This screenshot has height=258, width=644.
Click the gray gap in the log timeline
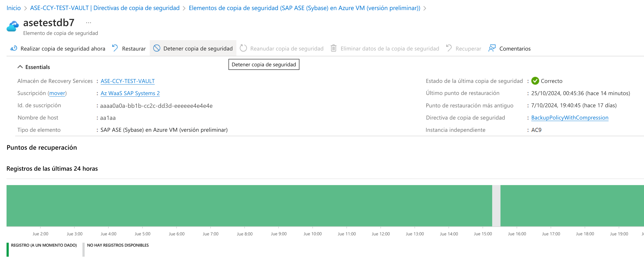pyautogui.click(x=496, y=206)
